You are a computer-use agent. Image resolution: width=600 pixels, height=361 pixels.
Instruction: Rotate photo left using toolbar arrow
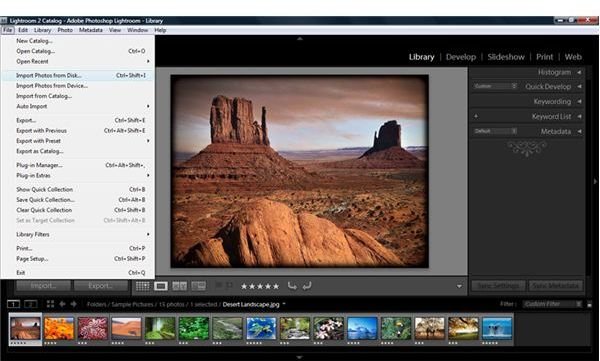[292, 286]
